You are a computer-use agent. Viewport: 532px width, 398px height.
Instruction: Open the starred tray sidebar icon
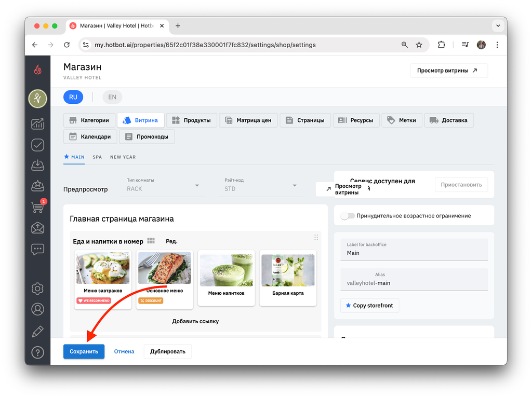point(37,186)
